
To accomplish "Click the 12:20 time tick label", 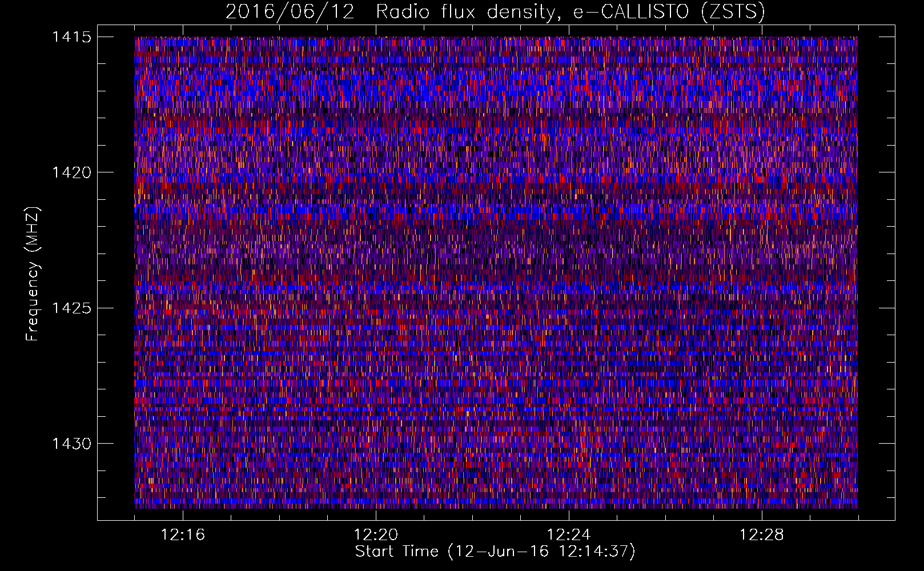I will (376, 535).
